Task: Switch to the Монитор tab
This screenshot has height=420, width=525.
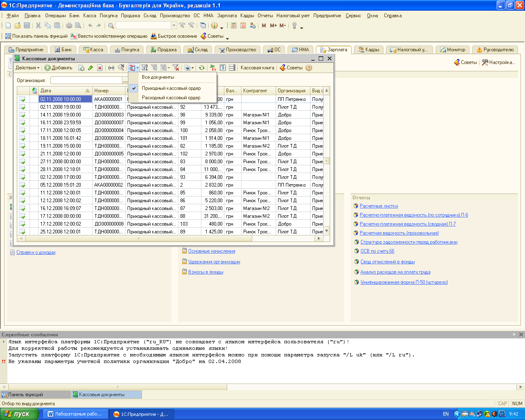Action: (452, 50)
